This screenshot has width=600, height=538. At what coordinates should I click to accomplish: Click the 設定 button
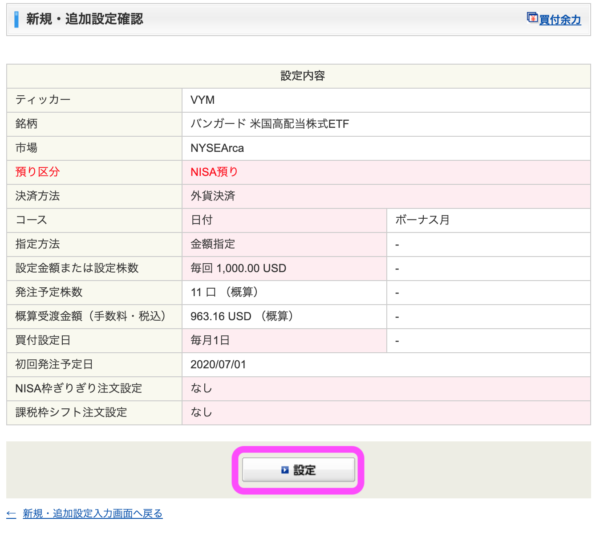click(298, 470)
